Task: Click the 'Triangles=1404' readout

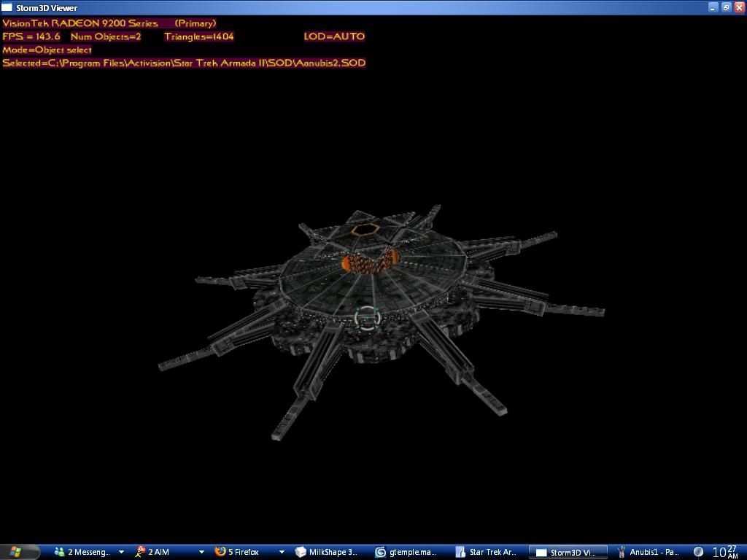Action: point(198,36)
